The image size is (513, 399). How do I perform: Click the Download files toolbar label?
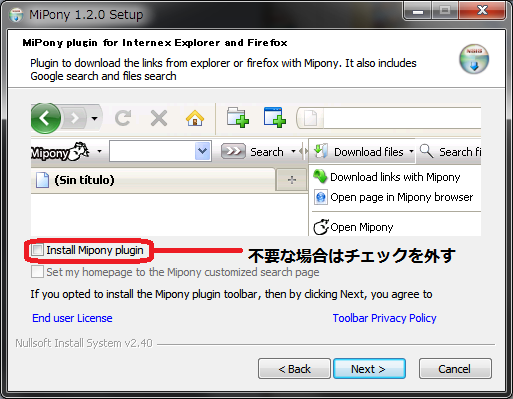(369, 152)
